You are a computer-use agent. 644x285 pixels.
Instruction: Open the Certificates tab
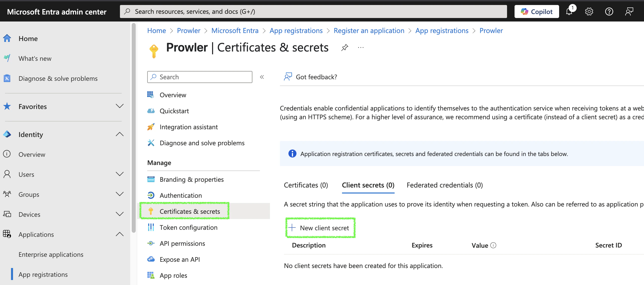point(306,185)
